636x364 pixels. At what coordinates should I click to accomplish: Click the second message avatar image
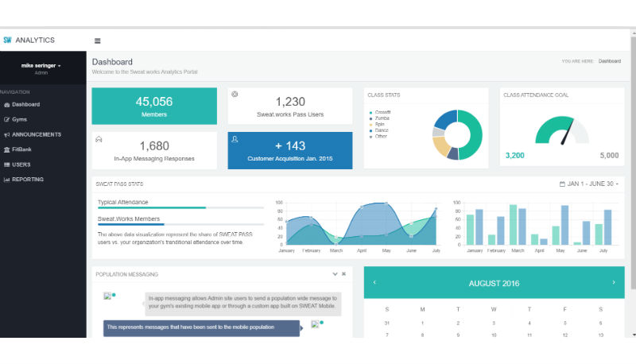315,324
